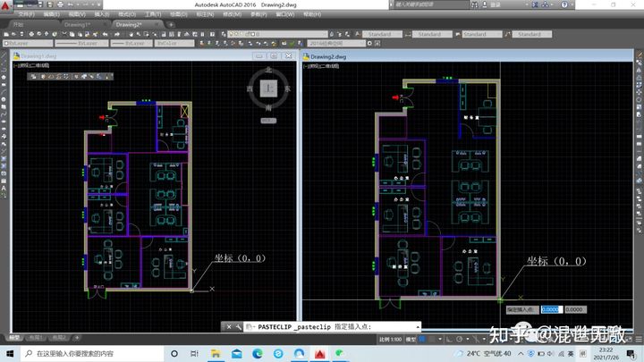Image resolution: width=644 pixels, height=362 pixels.
Task: Open the ByLayer linetype dropdown
Action: pos(81,43)
